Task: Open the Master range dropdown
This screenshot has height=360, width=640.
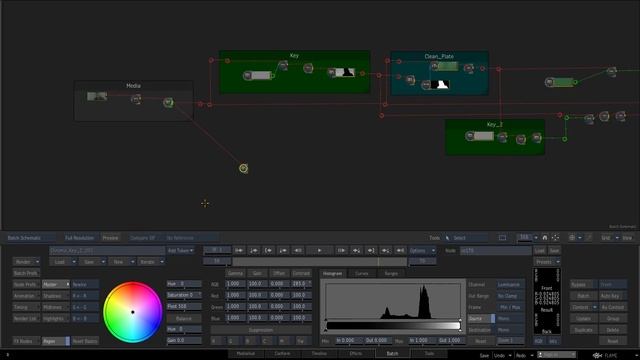Action: [x=56, y=284]
